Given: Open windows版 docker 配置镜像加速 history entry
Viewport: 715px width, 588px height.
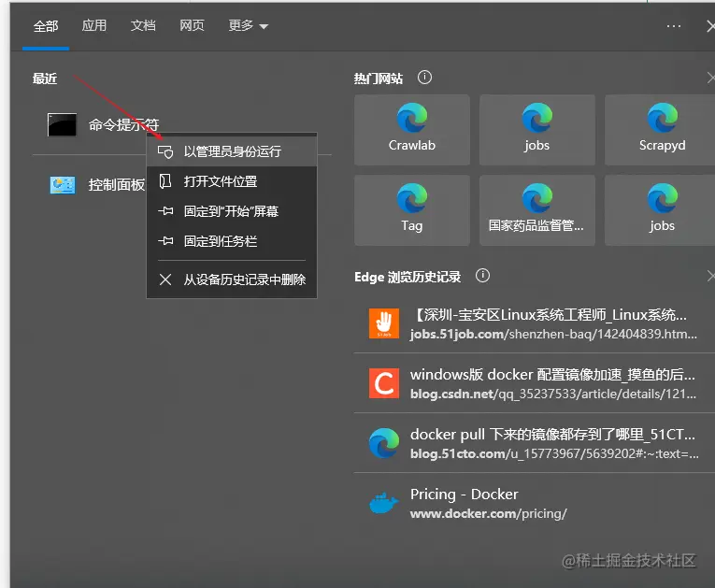Looking at the screenshot, I should (x=535, y=383).
